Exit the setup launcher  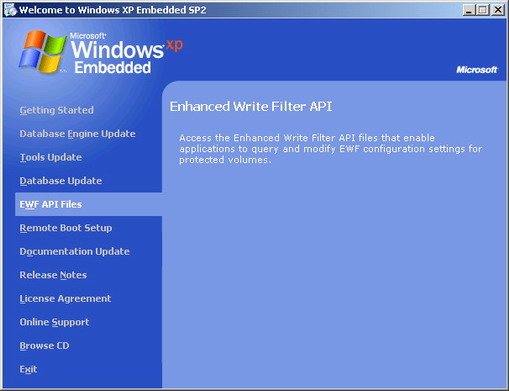(x=28, y=369)
